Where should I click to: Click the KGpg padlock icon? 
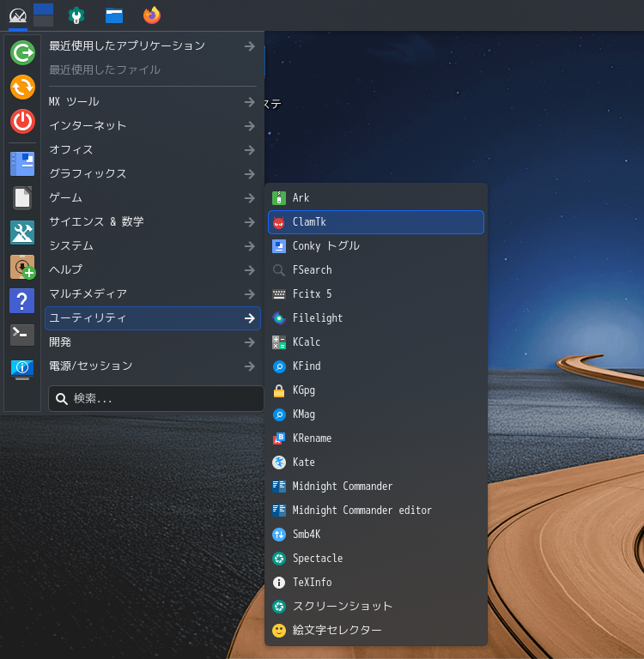coord(279,390)
